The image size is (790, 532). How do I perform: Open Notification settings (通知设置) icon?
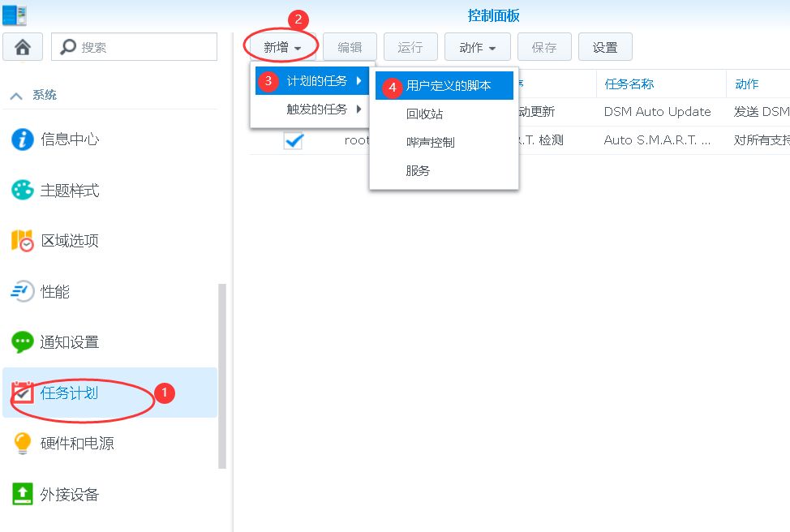[x=23, y=342]
